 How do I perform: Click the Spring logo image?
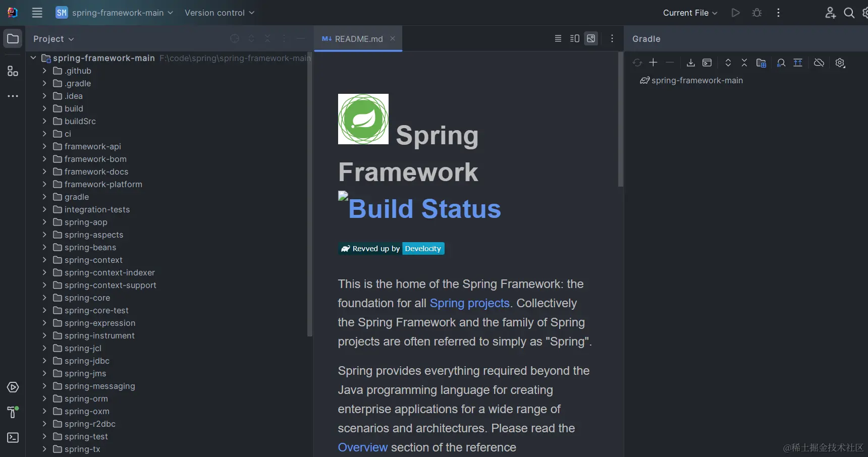pos(363,119)
